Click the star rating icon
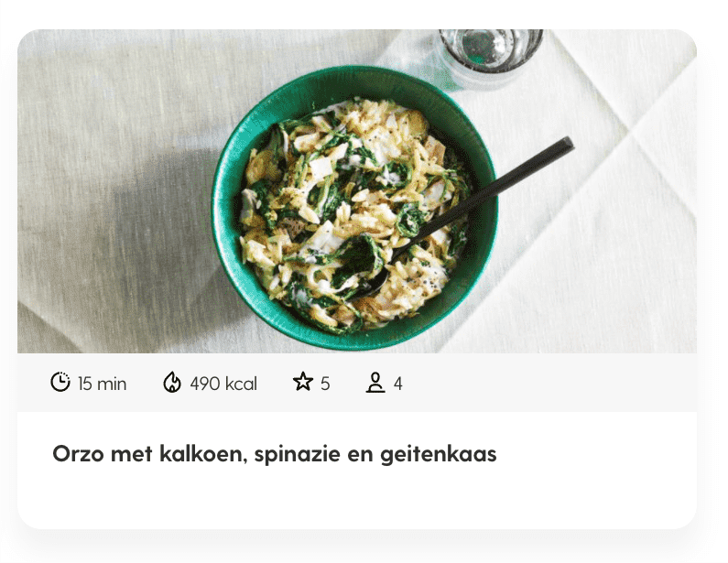The height and width of the screenshot is (563, 728). click(x=303, y=382)
